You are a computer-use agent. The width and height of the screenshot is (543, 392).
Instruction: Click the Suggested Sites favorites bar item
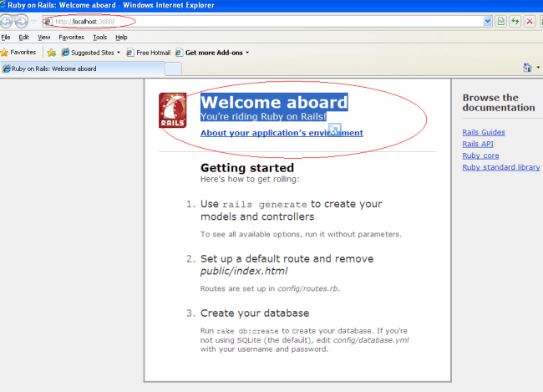(88, 53)
